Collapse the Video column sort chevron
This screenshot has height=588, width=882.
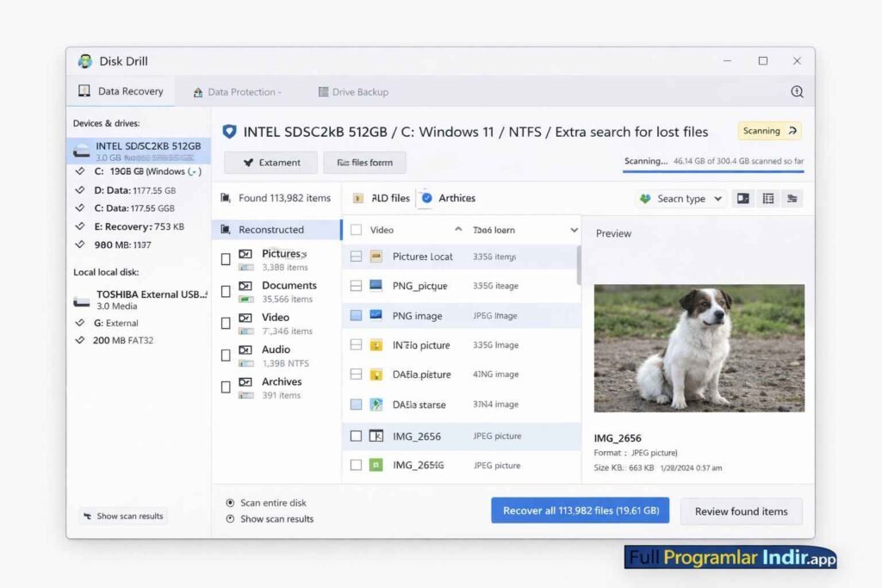point(458,230)
